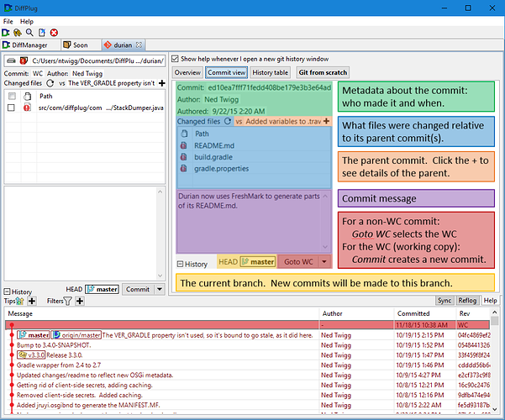Toggle 'Show help whenever I open' checkbox
This screenshot has height=420, width=505.
point(175,59)
